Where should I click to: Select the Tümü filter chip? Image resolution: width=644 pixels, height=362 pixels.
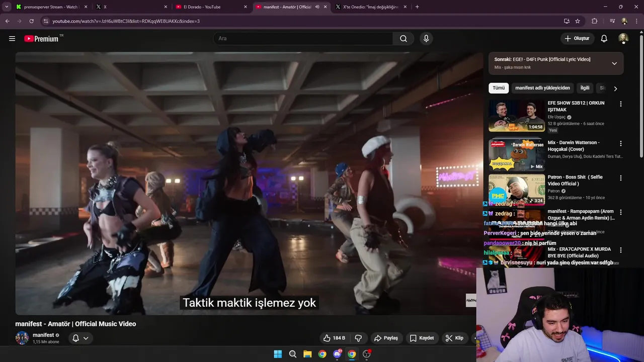click(x=499, y=88)
